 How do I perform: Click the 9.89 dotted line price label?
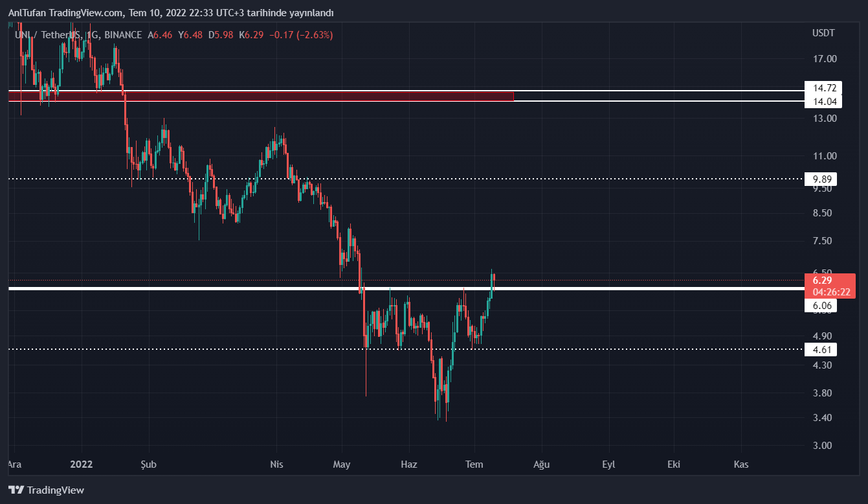coord(820,179)
